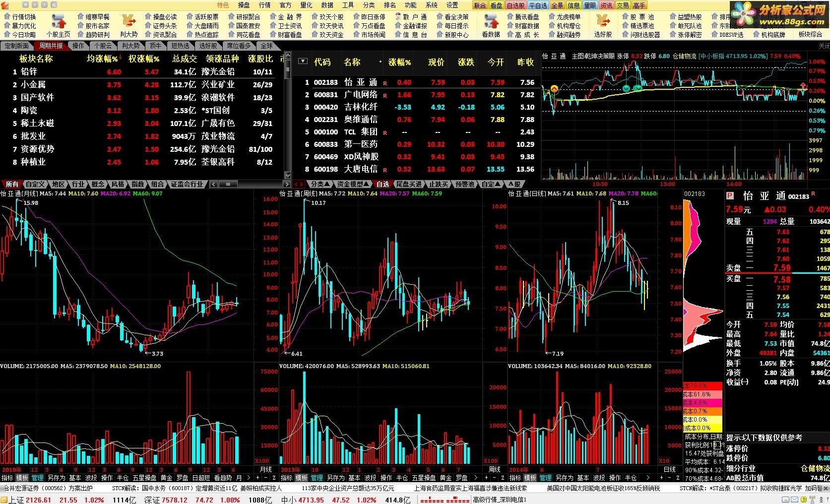
Task: Open the 国泰君安 toolbar item
Action: [244, 26]
